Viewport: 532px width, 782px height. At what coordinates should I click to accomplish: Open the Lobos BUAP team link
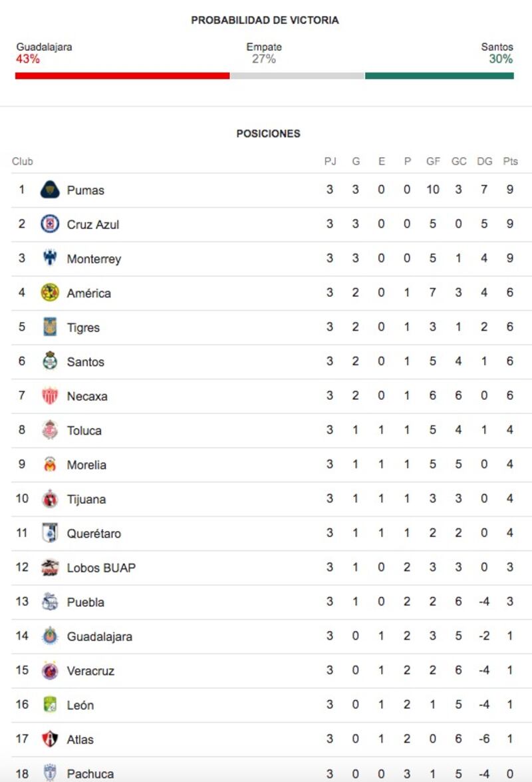(101, 568)
